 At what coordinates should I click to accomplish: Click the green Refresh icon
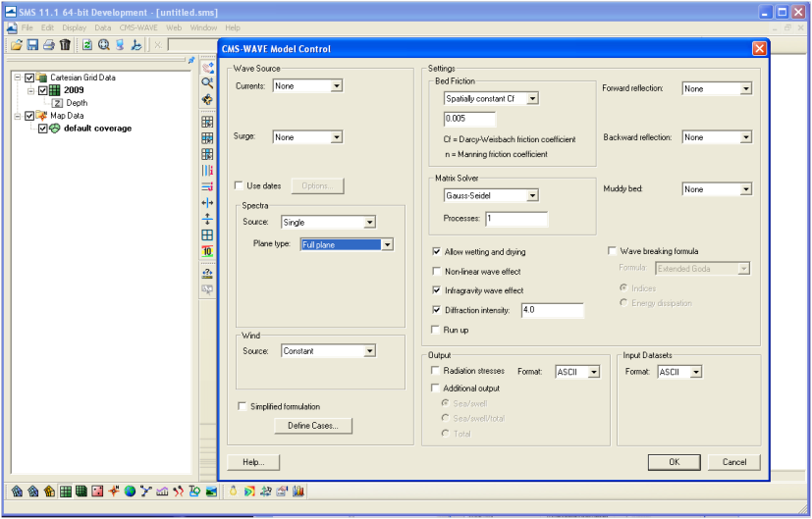click(87, 45)
